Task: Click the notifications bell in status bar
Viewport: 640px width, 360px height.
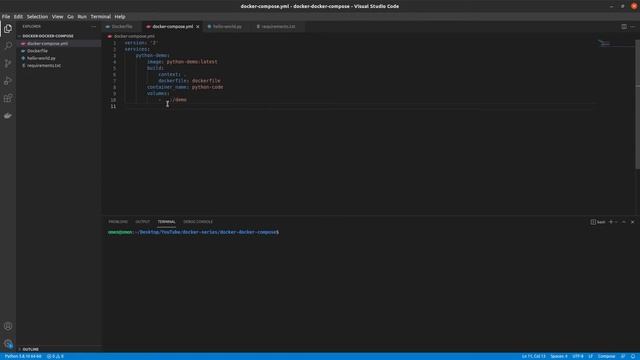Action: (633, 356)
